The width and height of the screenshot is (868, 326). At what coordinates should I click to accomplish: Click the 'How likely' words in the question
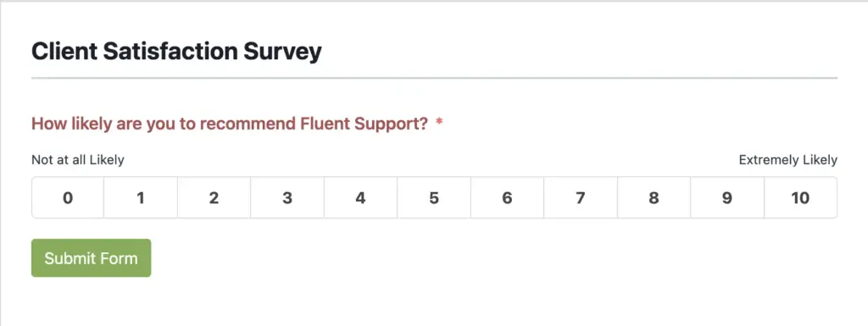(x=72, y=124)
